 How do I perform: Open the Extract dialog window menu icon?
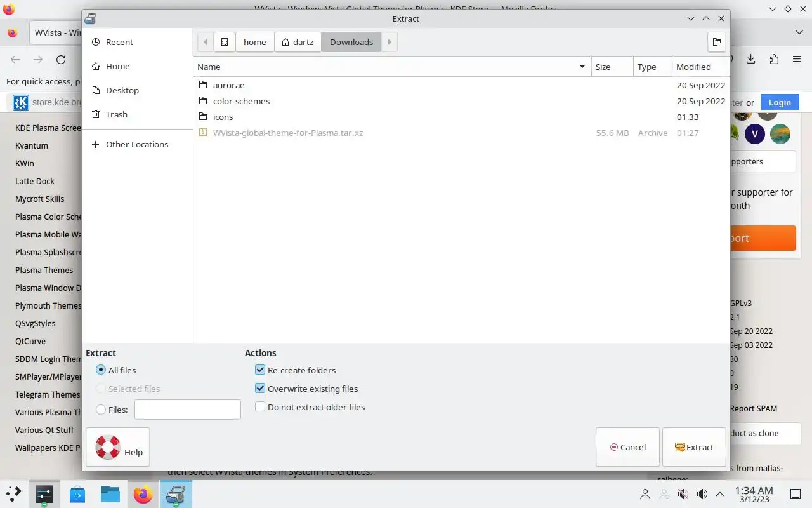(91, 18)
